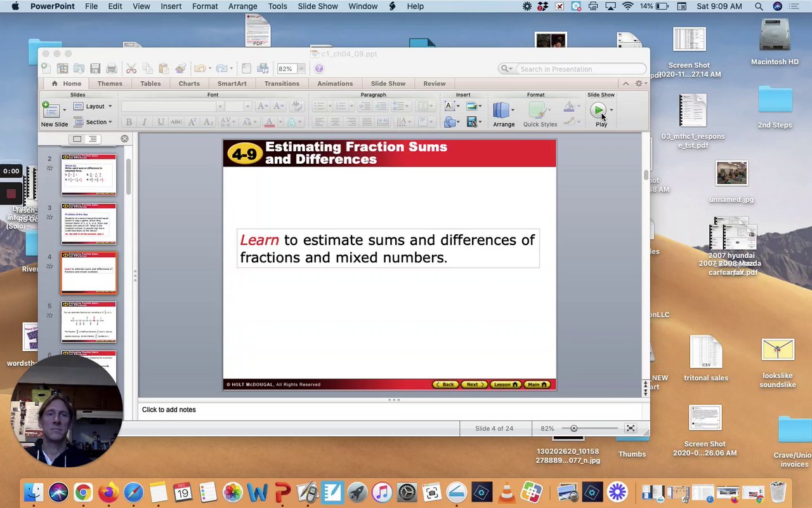Click the Redo arrow icon
812x508 pixels.
click(221, 69)
